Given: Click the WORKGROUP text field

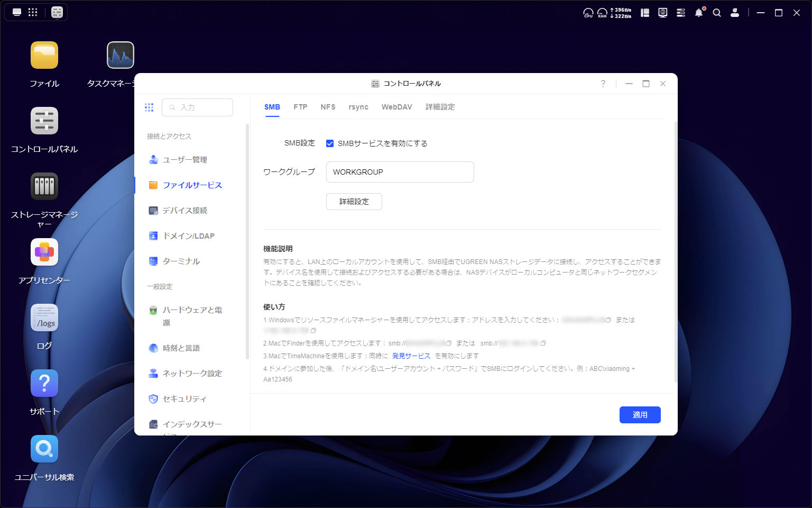Looking at the screenshot, I should (400, 172).
